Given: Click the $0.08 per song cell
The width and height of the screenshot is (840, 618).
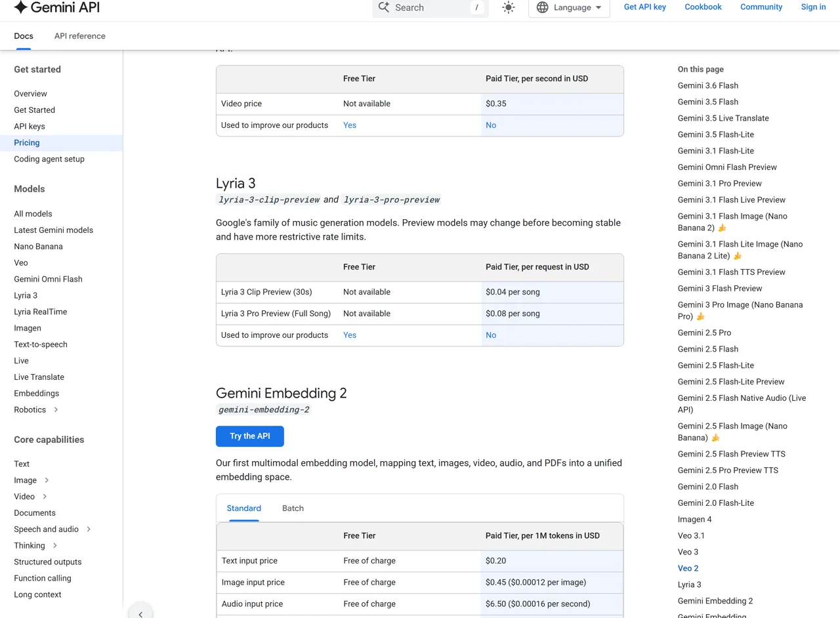Looking at the screenshot, I should point(552,314).
